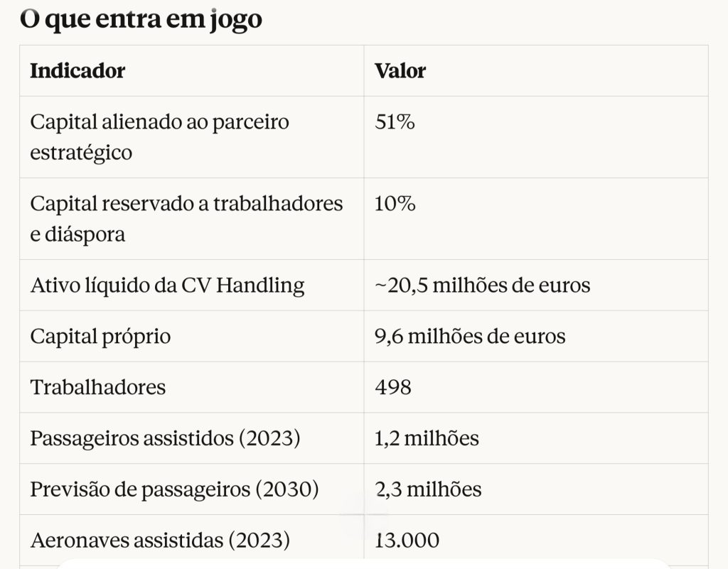
Task: Click the '1,2 milhões' value
Action: [x=427, y=438]
